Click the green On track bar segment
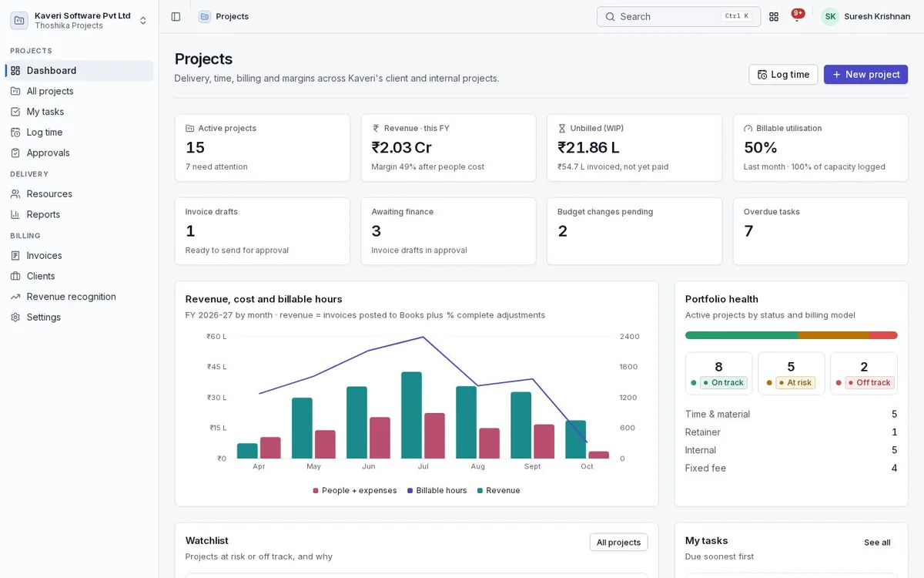The height and width of the screenshot is (578, 924). [x=742, y=335]
